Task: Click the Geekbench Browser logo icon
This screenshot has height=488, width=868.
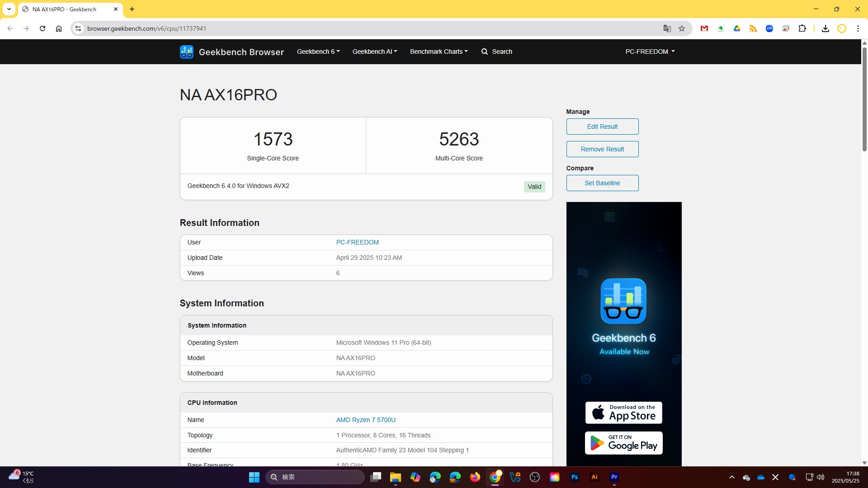Action: point(186,52)
